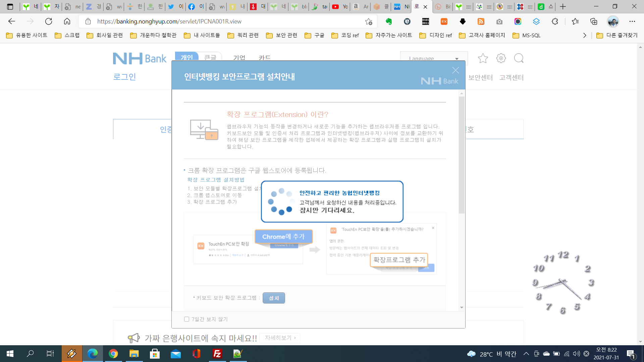Open the 코딩 ref bookmark folder
644x362 pixels.
coord(345,35)
